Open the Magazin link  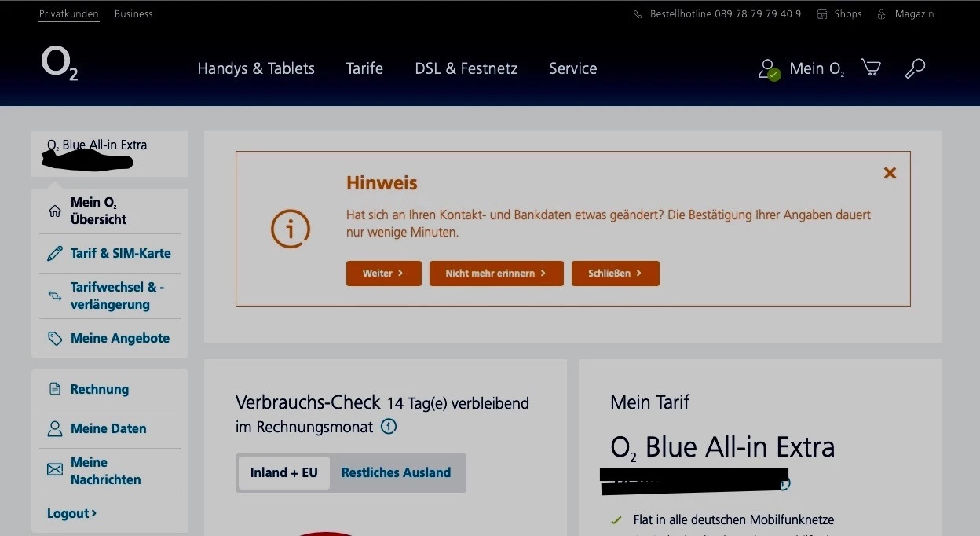click(915, 14)
